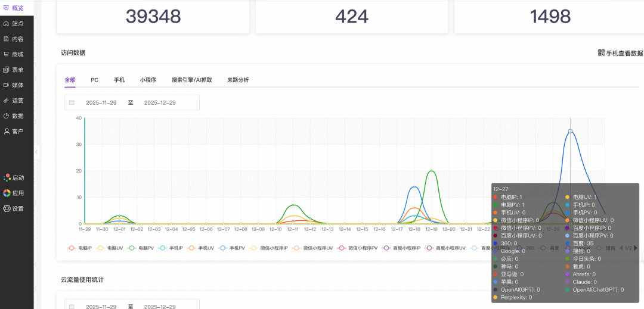644x309 pixels.
Task: Click the end date 2025-12-29 above the chart
Action: tap(160, 102)
